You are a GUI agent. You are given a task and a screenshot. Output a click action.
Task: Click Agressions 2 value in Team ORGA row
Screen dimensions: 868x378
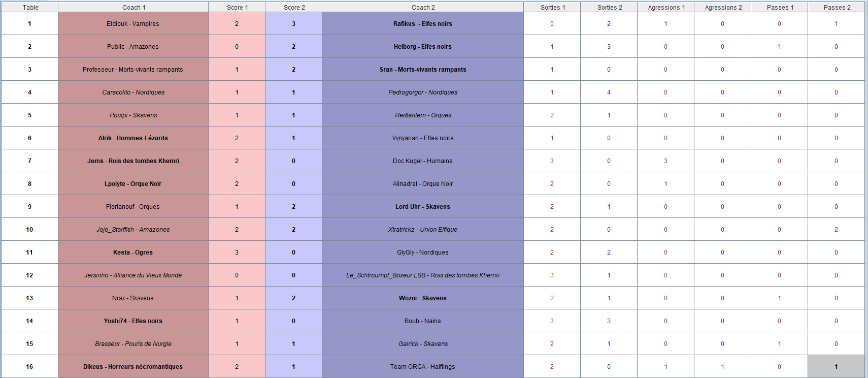pos(722,367)
